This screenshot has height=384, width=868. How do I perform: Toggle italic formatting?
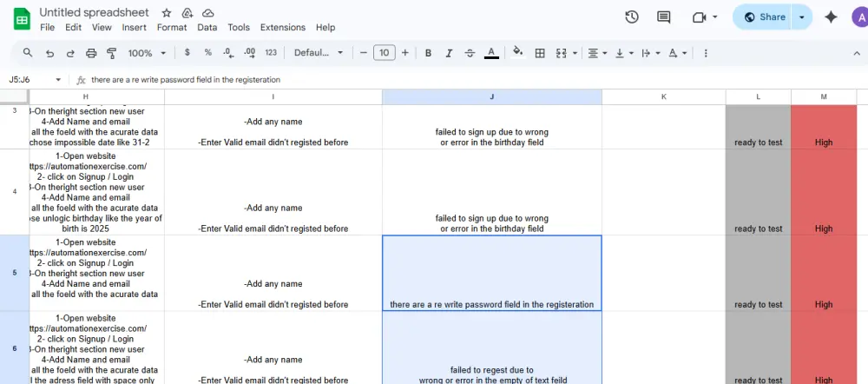click(449, 53)
